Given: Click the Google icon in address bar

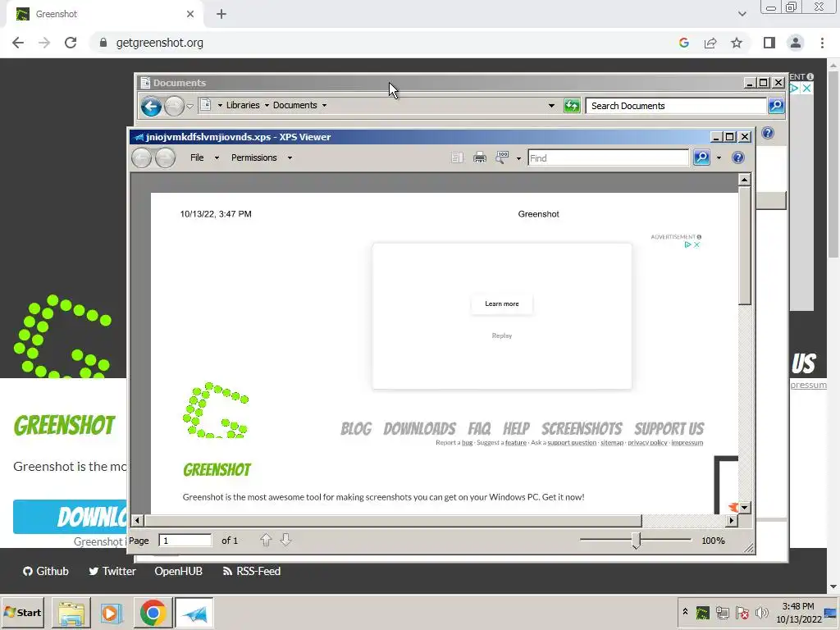Looking at the screenshot, I should tap(683, 43).
